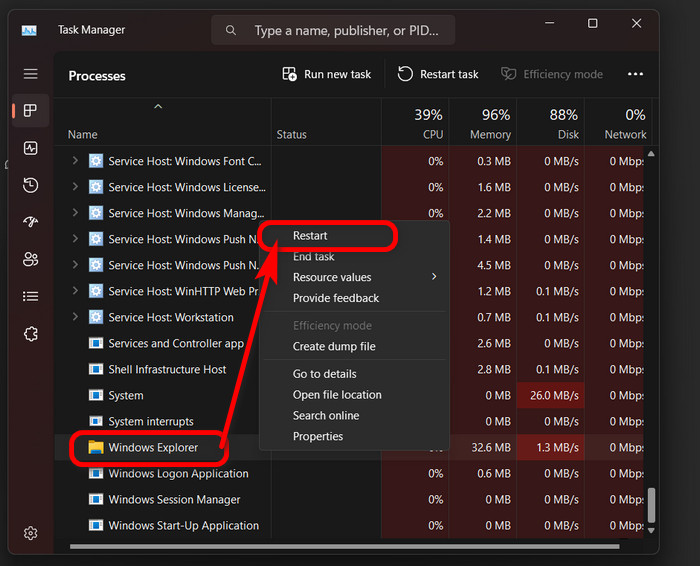The image size is (700, 566).
Task: Click the scroll down arrow of process list
Action: click(651, 530)
